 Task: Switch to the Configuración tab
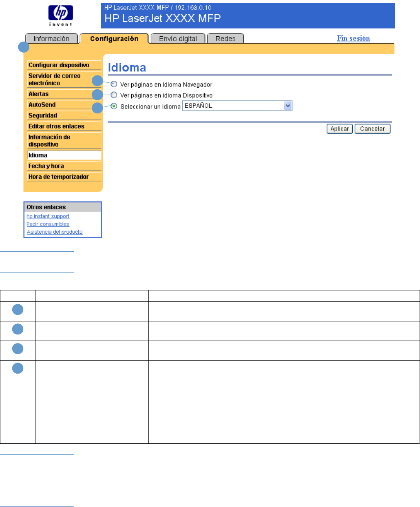click(x=114, y=39)
